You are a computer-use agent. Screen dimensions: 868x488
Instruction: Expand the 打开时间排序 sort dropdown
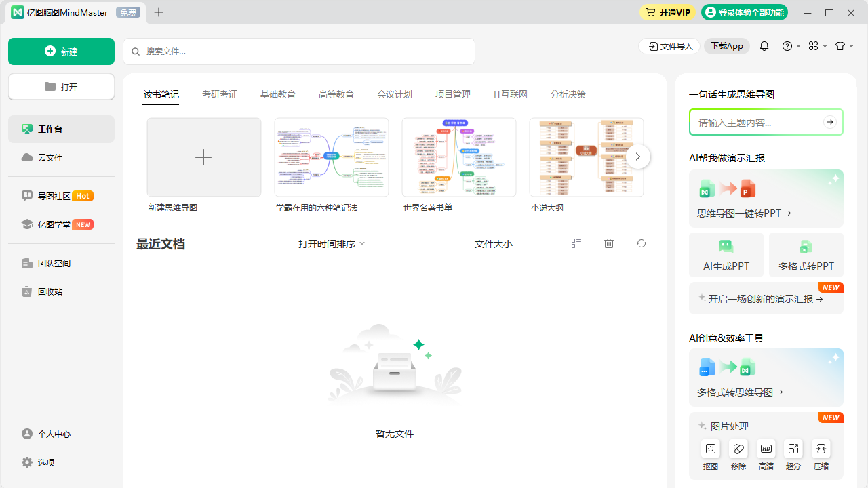(332, 244)
